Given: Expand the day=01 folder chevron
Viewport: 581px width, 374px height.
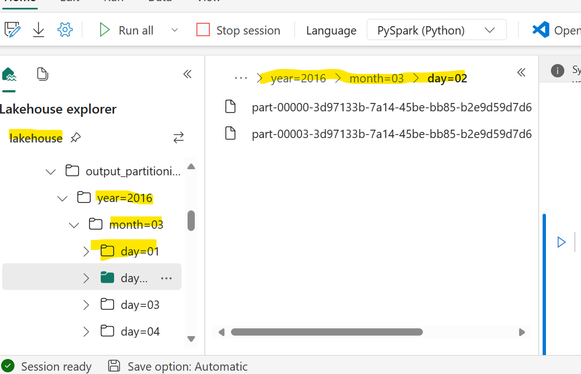Looking at the screenshot, I should [x=86, y=252].
